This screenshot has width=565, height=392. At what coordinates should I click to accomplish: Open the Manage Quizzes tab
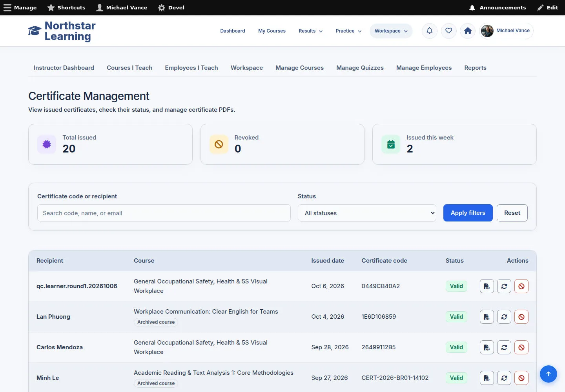[360, 68]
